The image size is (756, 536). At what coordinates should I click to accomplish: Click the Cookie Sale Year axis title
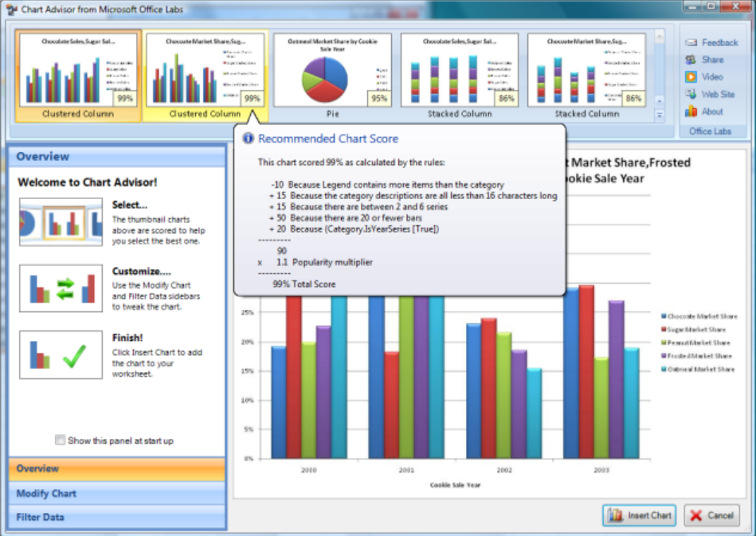coord(455,485)
